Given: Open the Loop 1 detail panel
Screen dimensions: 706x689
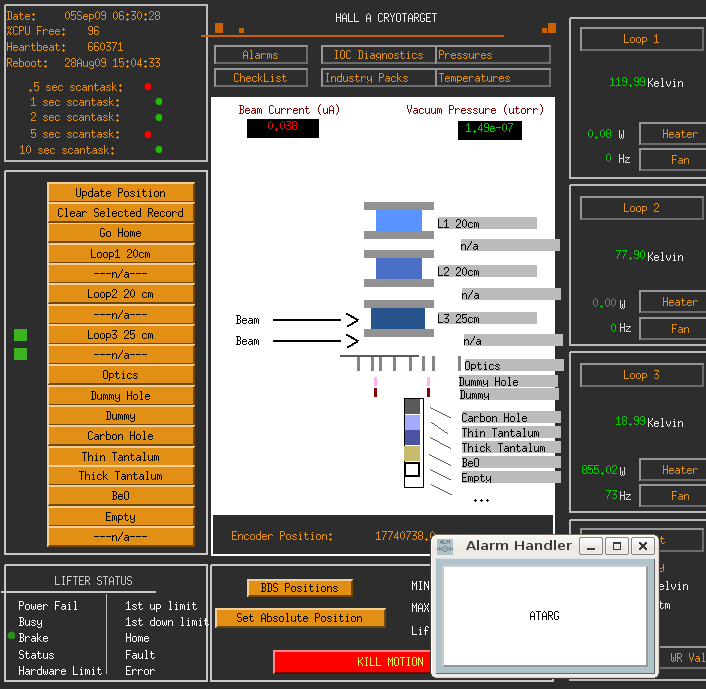Looking at the screenshot, I should pos(642,39).
